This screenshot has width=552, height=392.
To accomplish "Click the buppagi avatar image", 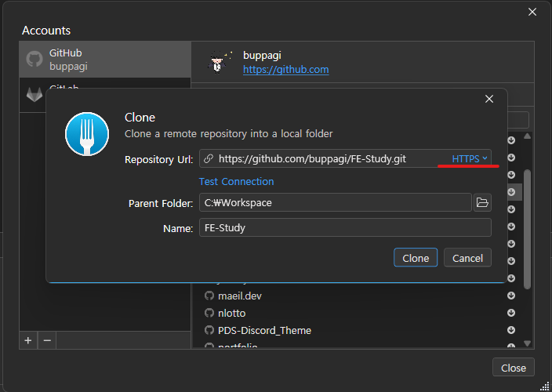I will [220, 62].
